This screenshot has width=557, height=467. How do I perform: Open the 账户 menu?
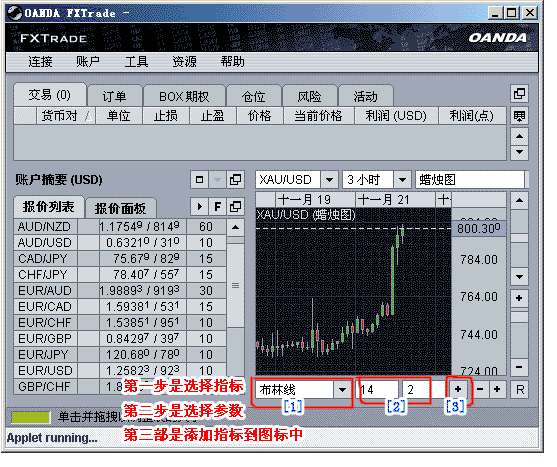tap(88, 62)
